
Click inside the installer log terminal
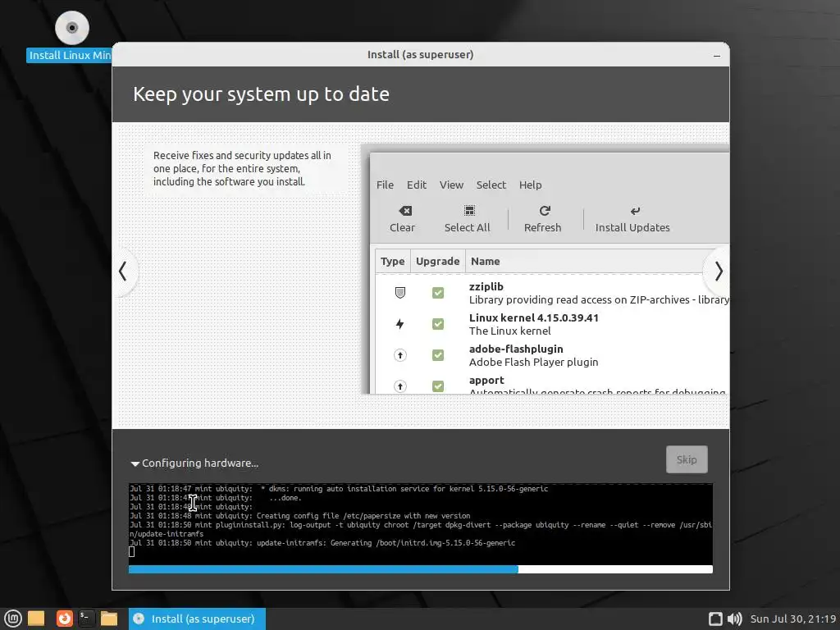click(x=421, y=523)
